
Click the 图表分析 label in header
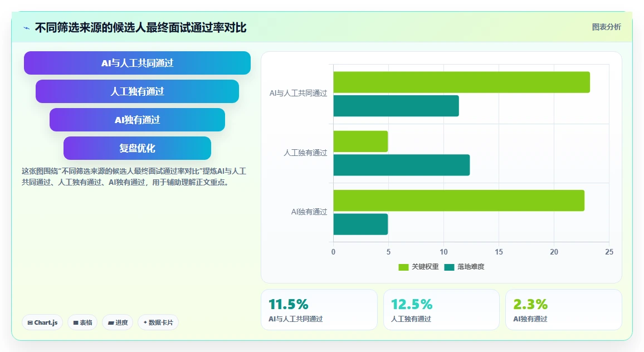(x=606, y=27)
